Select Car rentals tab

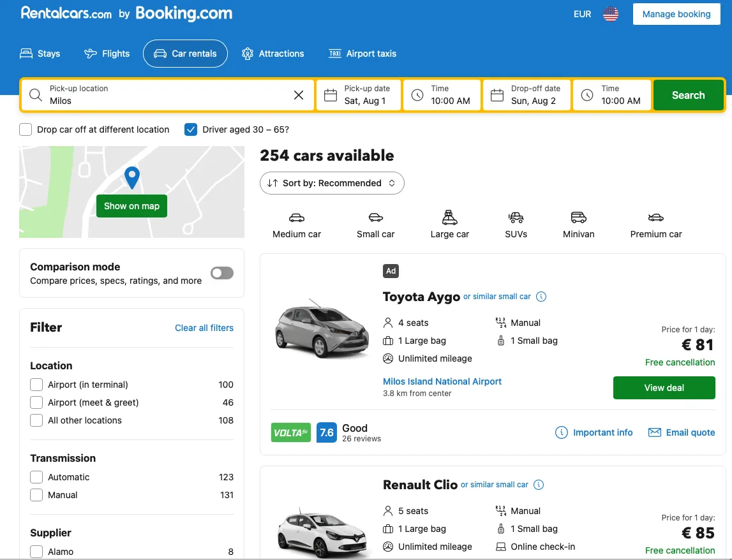click(x=185, y=54)
